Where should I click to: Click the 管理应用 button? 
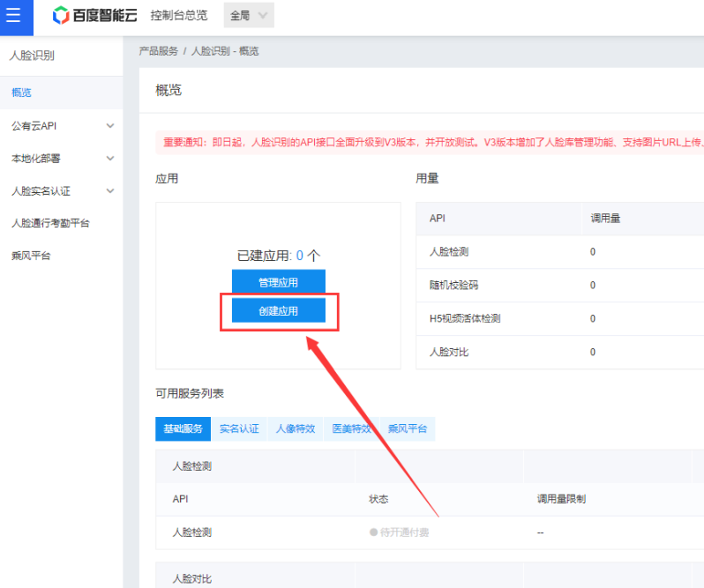click(278, 282)
